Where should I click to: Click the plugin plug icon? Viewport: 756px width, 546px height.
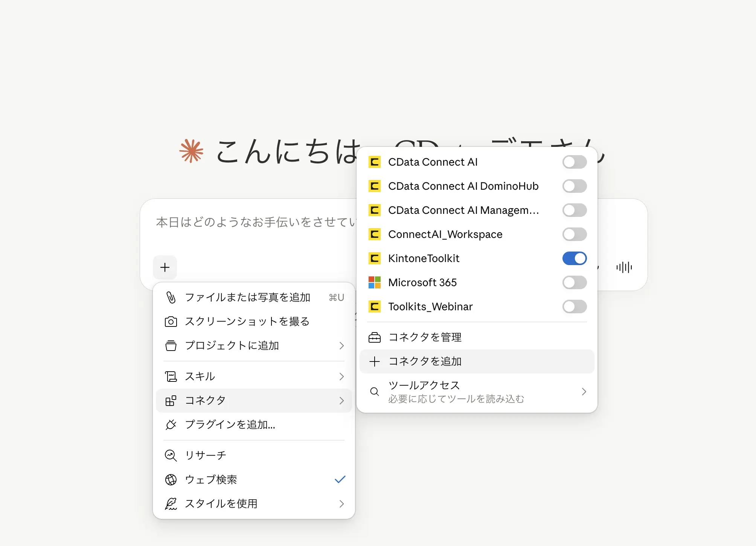point(171,424)
